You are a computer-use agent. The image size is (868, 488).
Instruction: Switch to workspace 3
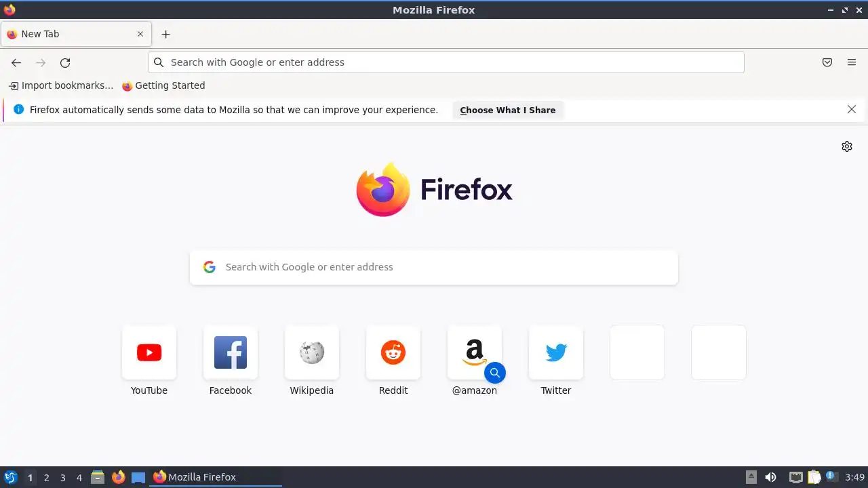[x=63, y=478]
